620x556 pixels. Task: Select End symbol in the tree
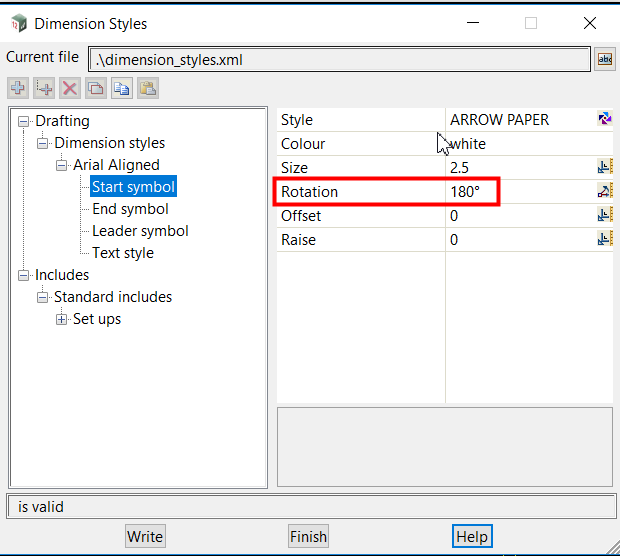(x=130, y=209)
